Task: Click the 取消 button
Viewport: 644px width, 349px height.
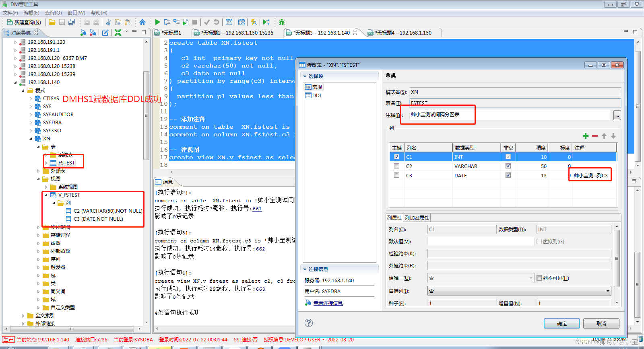Action: click(601, 324)
